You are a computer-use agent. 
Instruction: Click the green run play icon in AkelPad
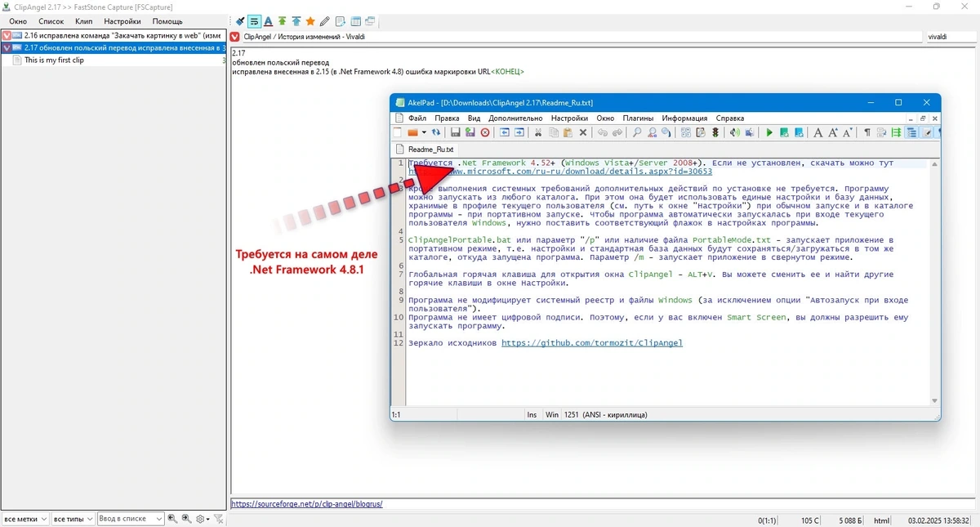pos(769,132)
